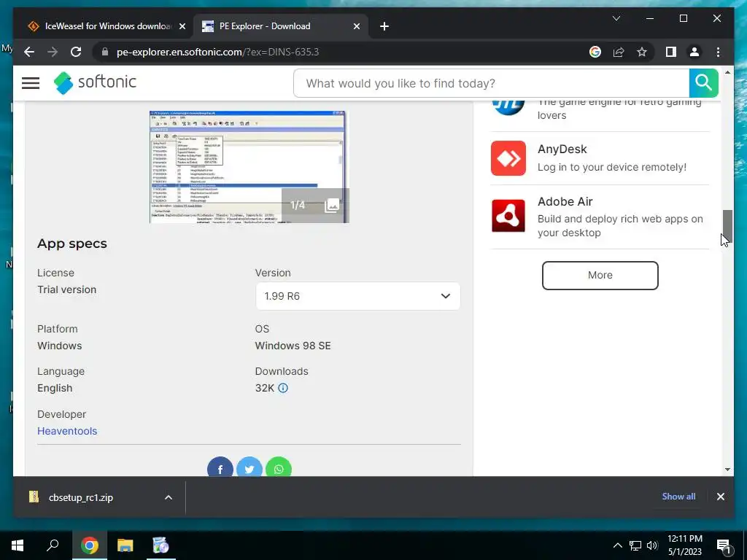Viewport: 747px width, 560px height.
Task: Toggle the Chrome side panel
Action: pyautogui.click(x=671, y=52)
